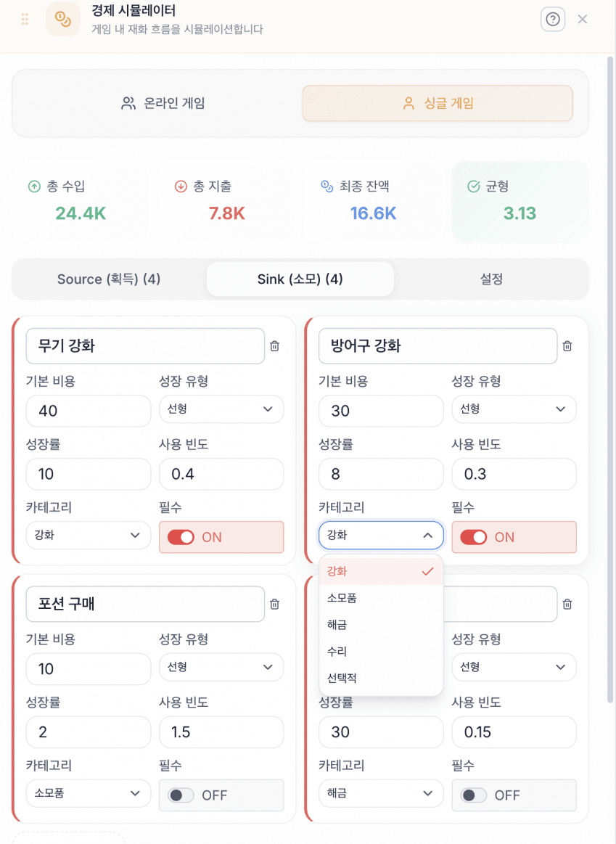Click trash icon on the bottom-right card

click(x=567, y=604)
